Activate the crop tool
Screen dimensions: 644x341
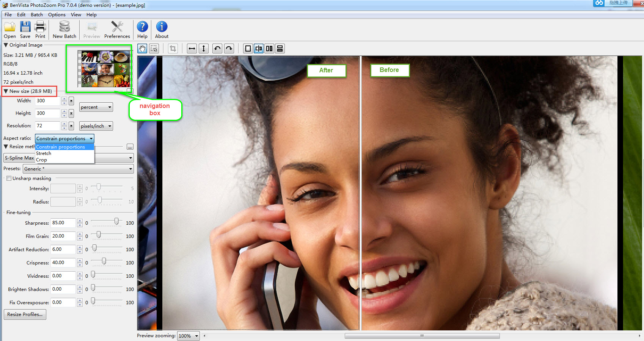pos(173,48)
